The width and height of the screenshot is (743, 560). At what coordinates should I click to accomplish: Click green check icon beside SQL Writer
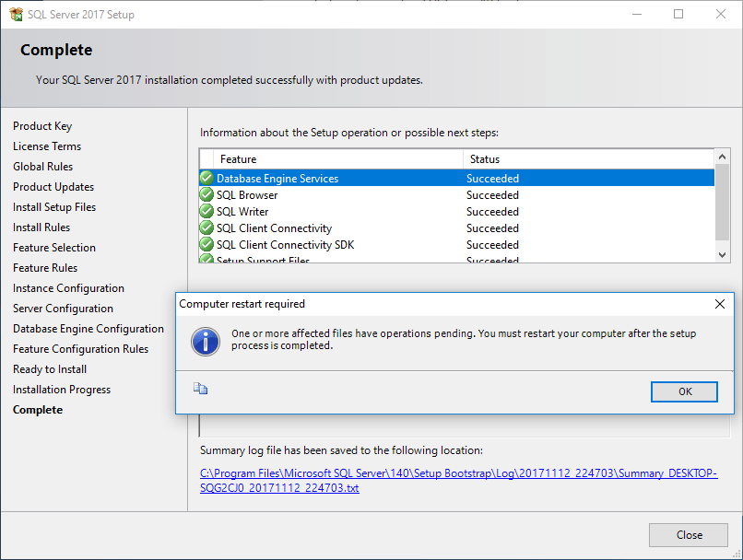(x=206, y=211)
